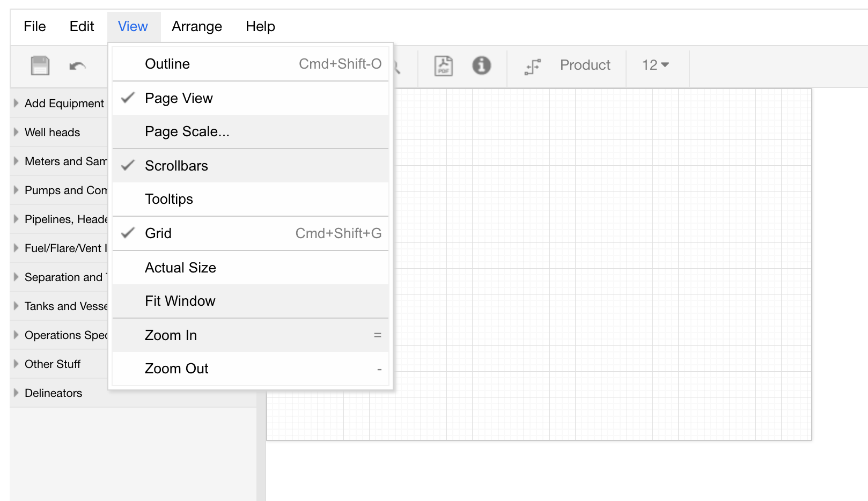
Task: Click the Product toolbar label
Action: pos(585,65)
